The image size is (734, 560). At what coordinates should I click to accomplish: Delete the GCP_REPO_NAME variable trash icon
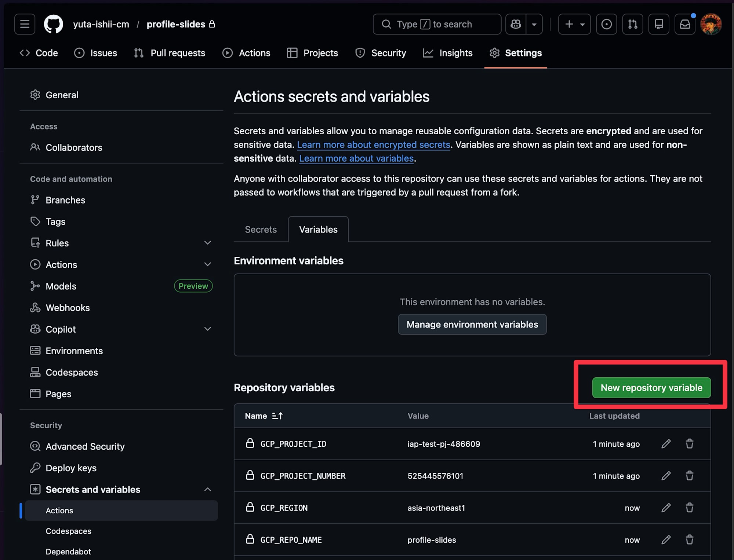tap(689, 539)
